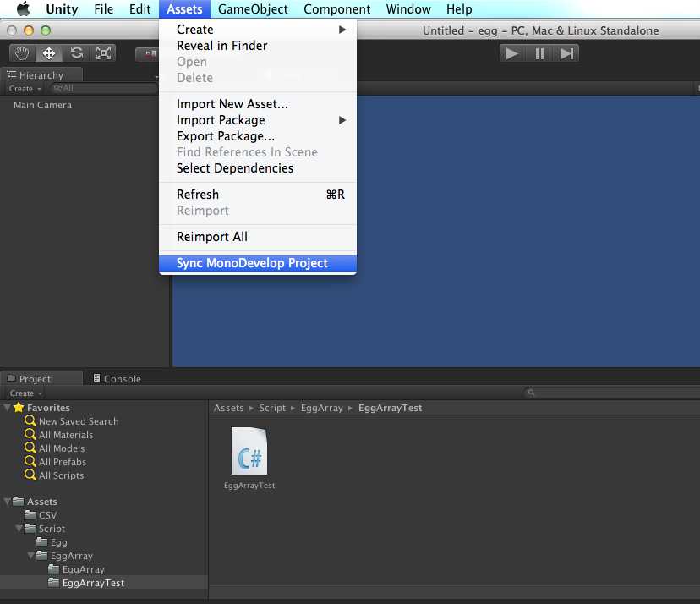Select All Scripts saved search
Screen dimensions: 700x604
tap(61, 475)
